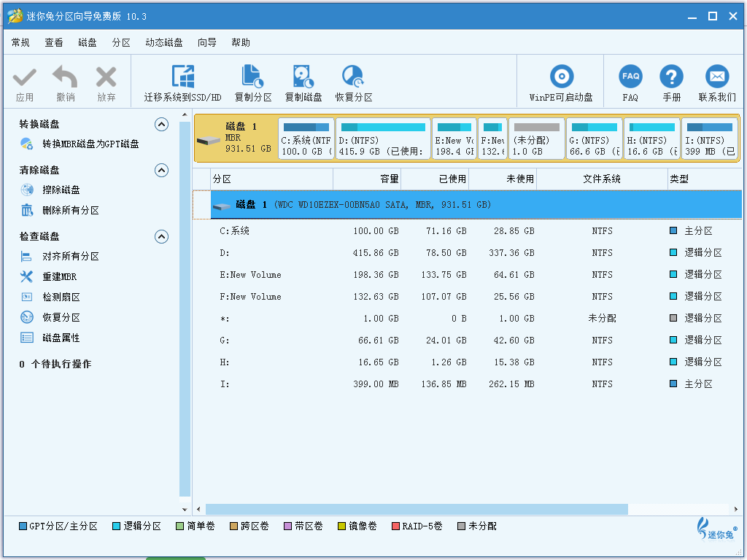Collapse the 清除磁盘 section

click(x=162, y=171)
